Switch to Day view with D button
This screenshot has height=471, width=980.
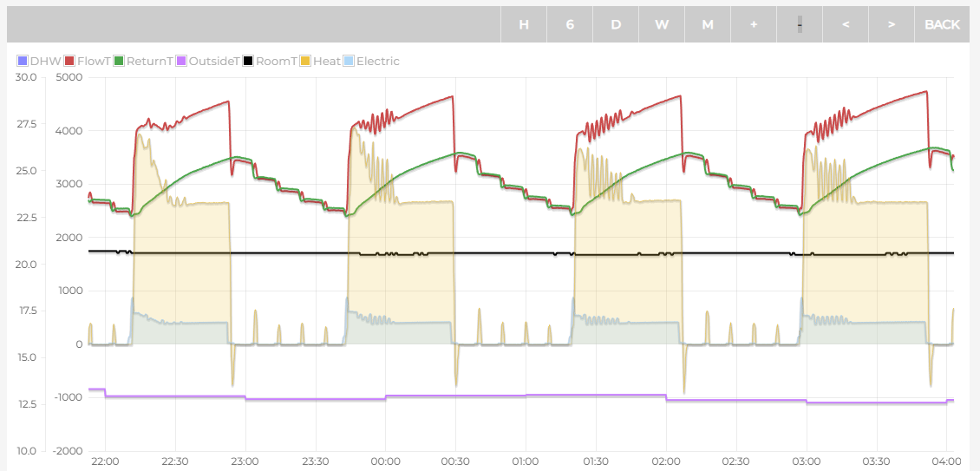tap(616, 24)
